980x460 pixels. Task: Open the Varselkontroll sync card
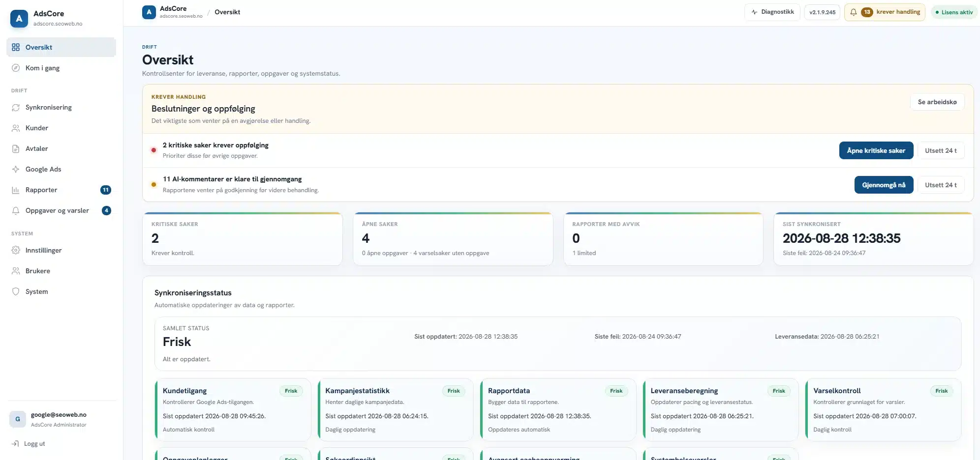click(883, 409)
